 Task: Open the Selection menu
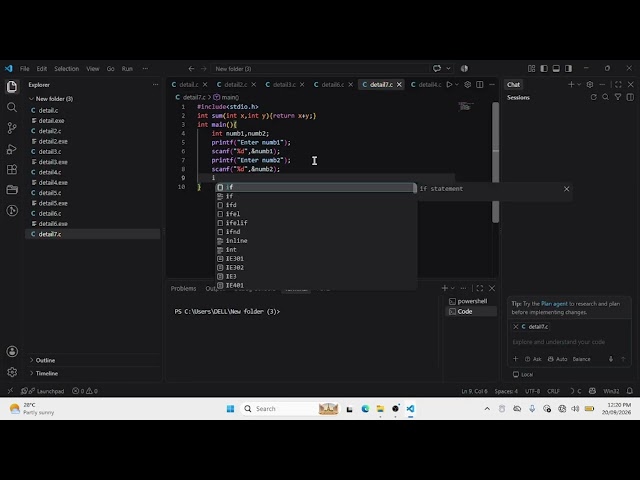pyautogui.click(x=67, y=69)
